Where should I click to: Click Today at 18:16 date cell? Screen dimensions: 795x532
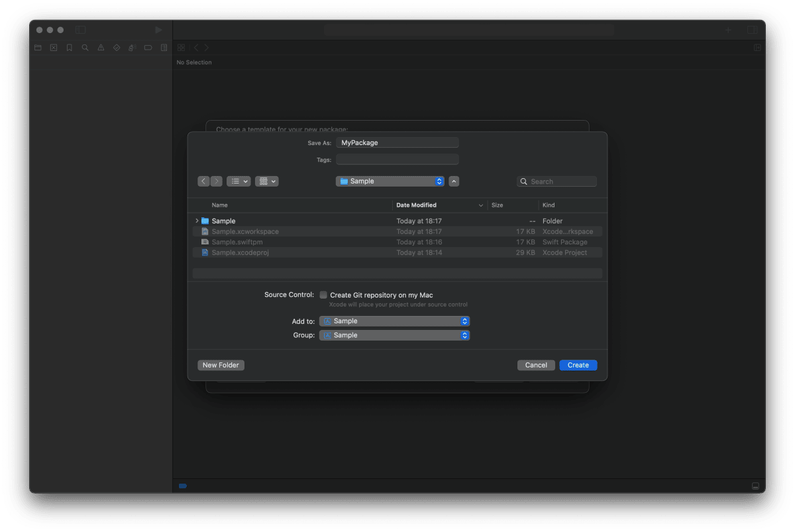419,242
